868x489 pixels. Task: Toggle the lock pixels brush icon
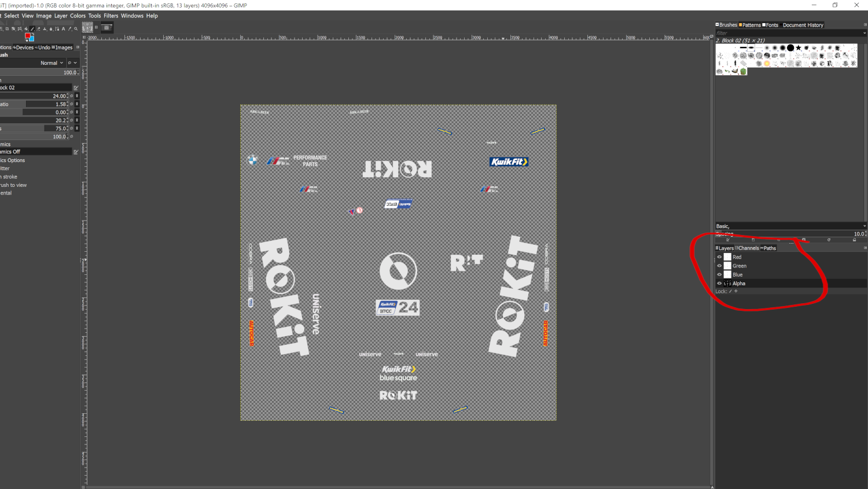730,291
